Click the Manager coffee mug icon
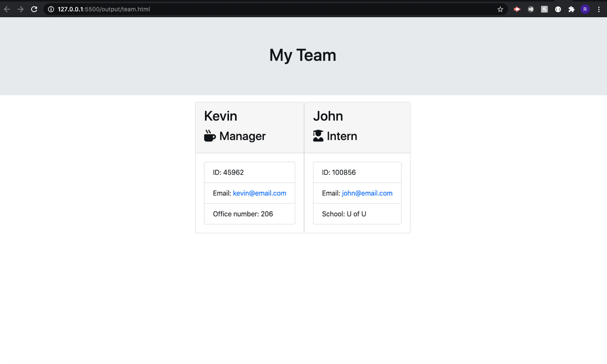Screen dimensions: 607x364 (x=210, y=136)
